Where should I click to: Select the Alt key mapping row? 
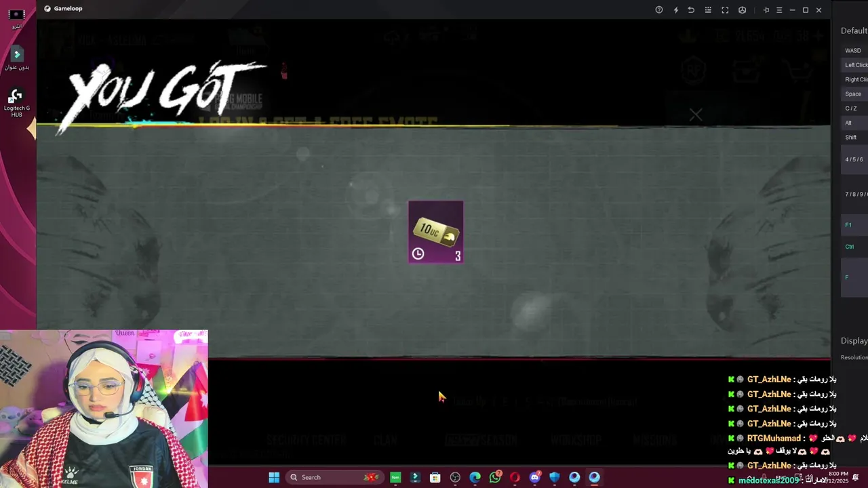[x=854, y=123]
